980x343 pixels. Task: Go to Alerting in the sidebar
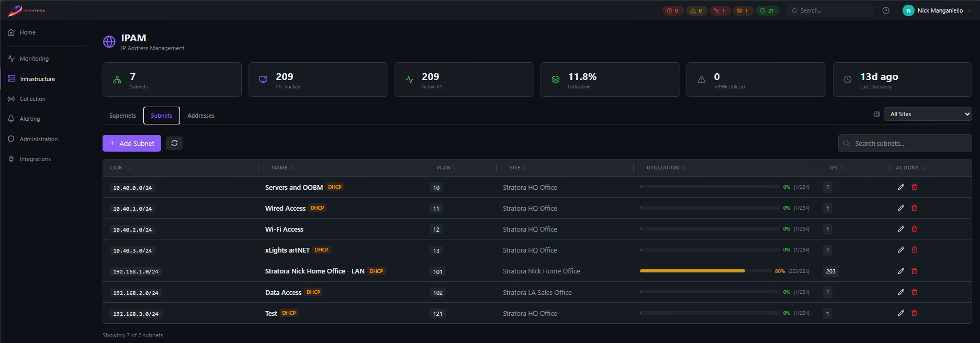click(30, 119)
